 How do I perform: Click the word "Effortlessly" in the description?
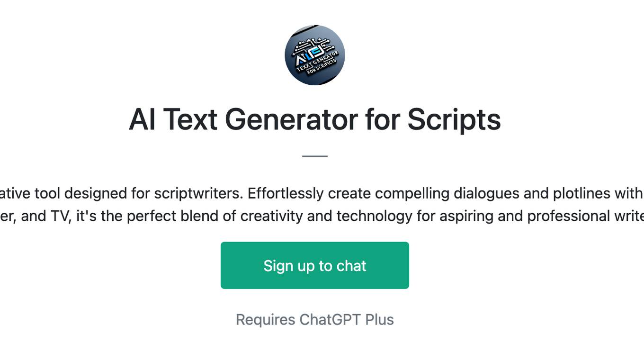(x=285, y=193)
